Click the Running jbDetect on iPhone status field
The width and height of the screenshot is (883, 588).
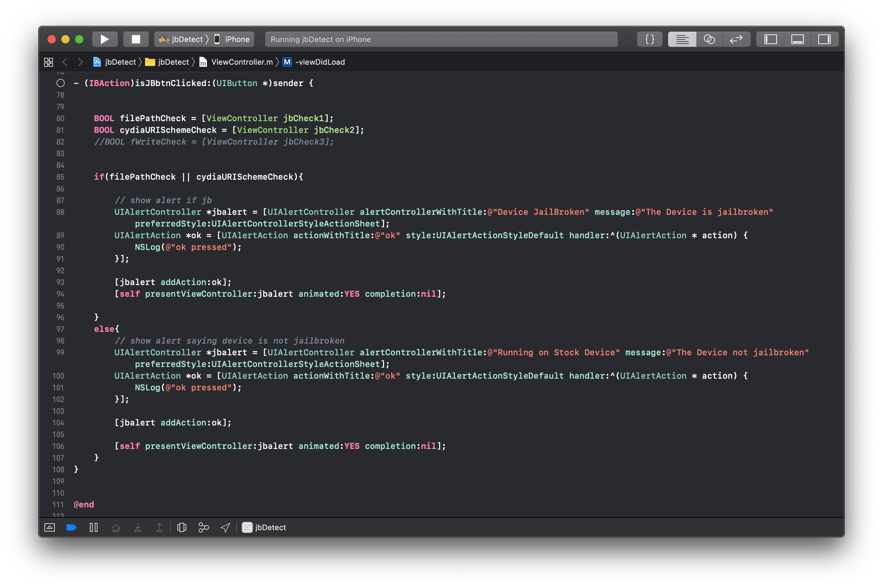coord(441,39)
